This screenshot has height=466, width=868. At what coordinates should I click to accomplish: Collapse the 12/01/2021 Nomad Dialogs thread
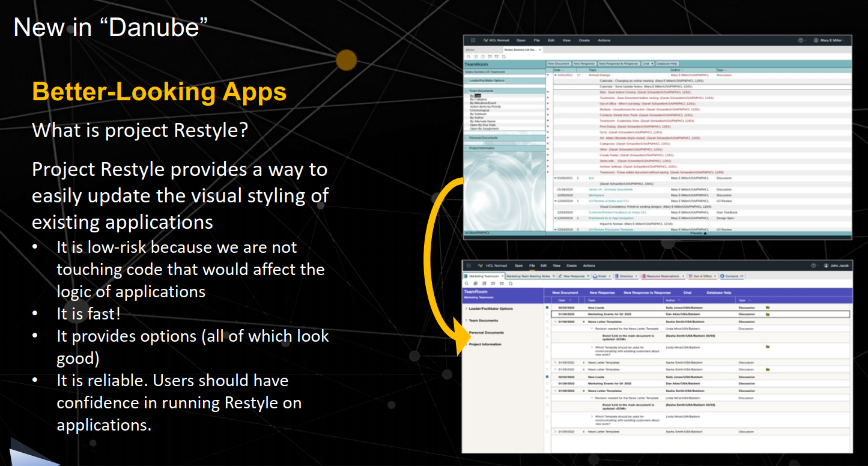click(x=556, y=75)
